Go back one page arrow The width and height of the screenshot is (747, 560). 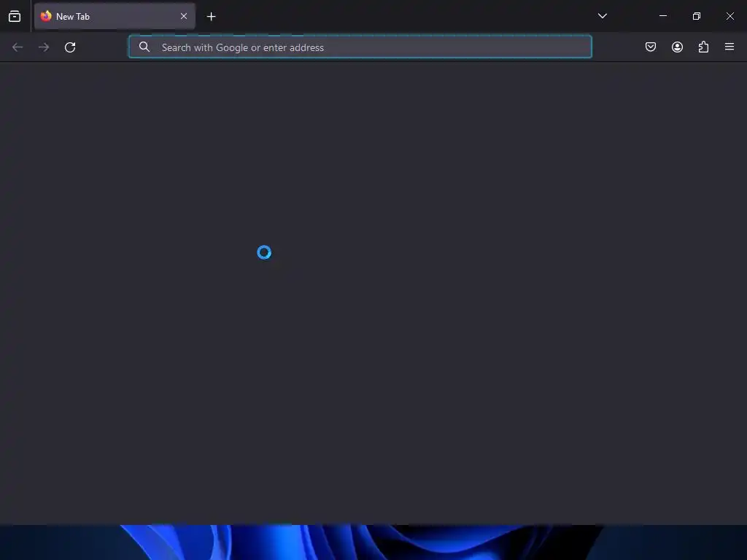coord(18,47)
